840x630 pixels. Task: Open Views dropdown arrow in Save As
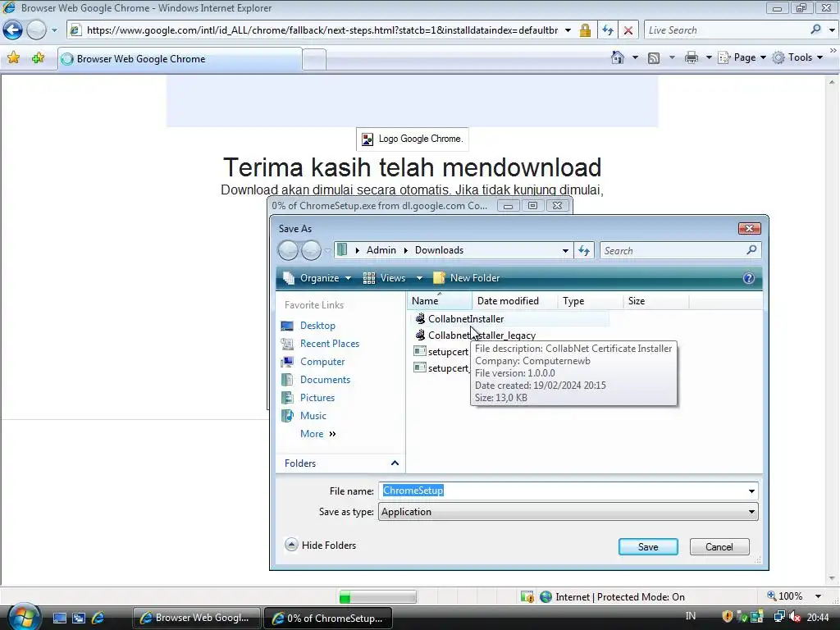419,278
